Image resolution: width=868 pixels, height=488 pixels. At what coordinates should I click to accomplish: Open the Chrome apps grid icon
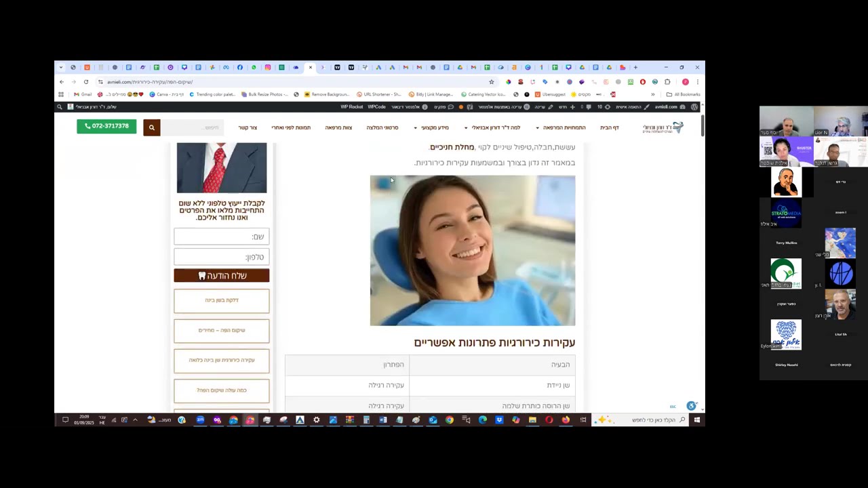(x=61, y=94)
